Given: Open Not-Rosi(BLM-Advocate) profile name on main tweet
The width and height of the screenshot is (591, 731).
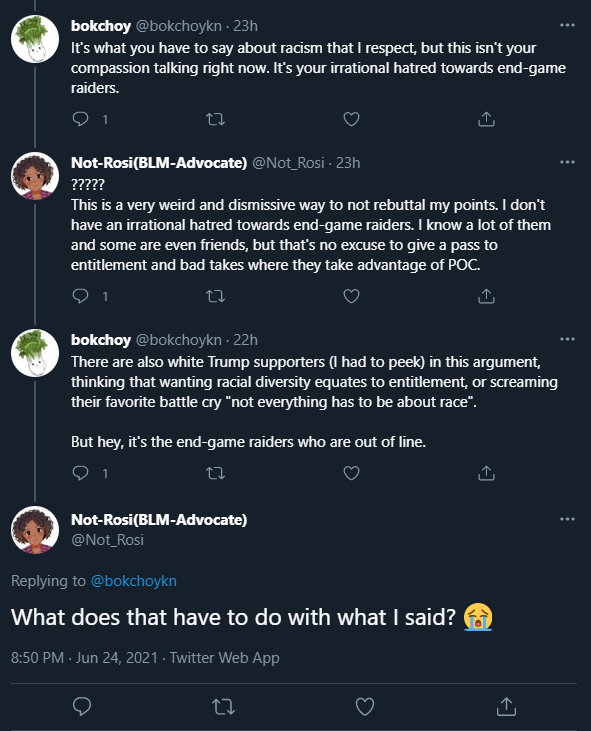Looking at the screenshot, I should (x=159, y=519).
